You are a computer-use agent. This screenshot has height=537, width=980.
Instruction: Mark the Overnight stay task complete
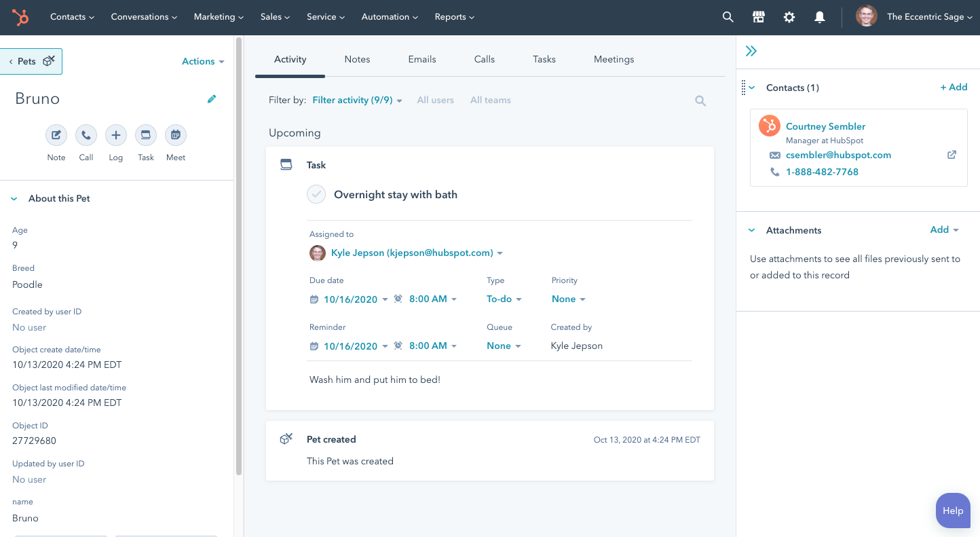pyautogui.click(x=316, y=194)
